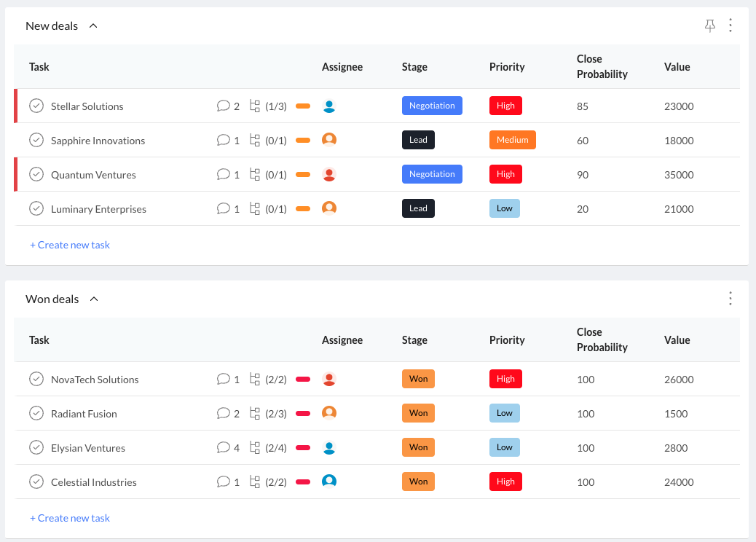The width and height of the screenshot is (756, 542).
Task: Collapse the New deals section
Action: point(93,25)
